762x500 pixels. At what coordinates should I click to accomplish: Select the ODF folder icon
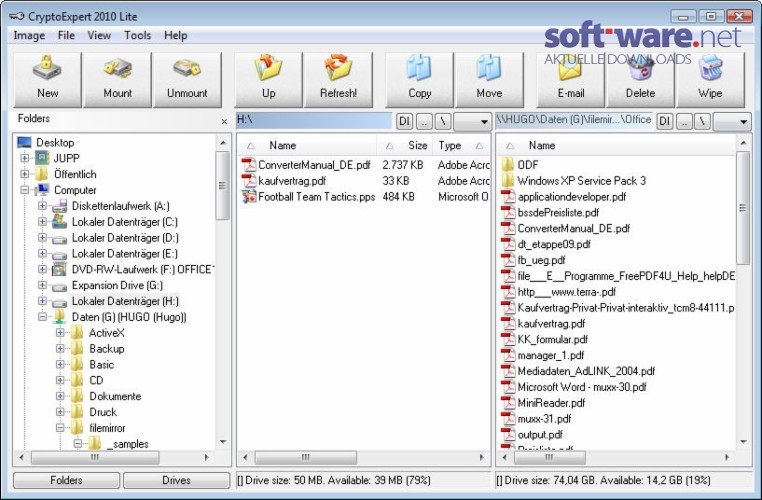tap(508, 165)
